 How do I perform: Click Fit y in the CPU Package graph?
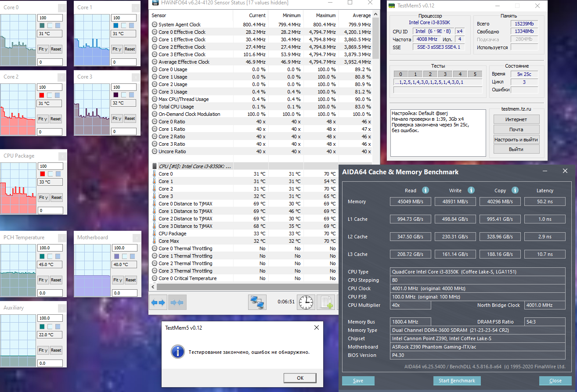(x=43, y=198)
